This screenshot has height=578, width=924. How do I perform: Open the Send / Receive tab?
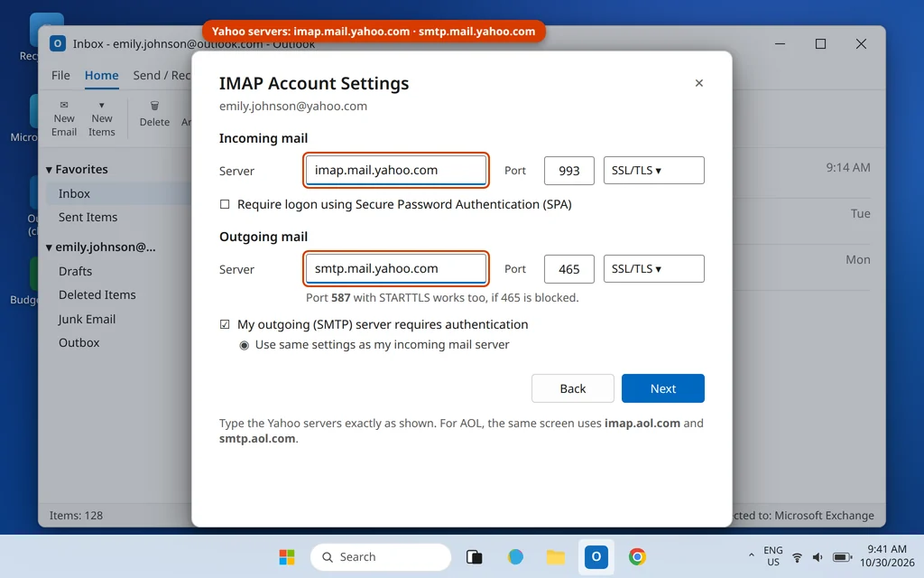click(x=162, y=76)
